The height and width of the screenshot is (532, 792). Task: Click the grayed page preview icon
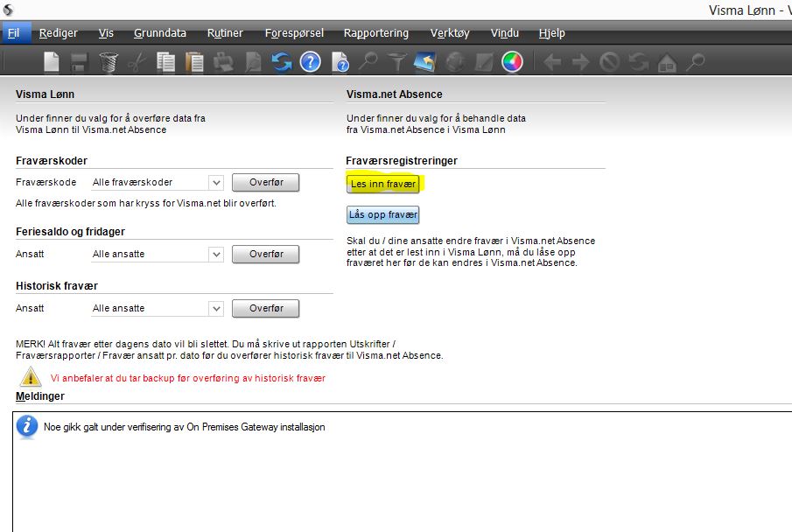click(253, 62)
